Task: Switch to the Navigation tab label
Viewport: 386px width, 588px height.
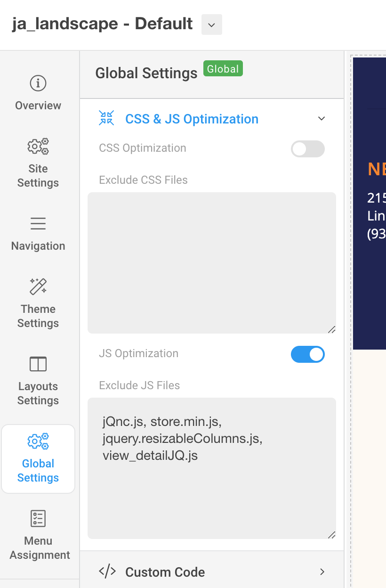Action: (38, 246)
